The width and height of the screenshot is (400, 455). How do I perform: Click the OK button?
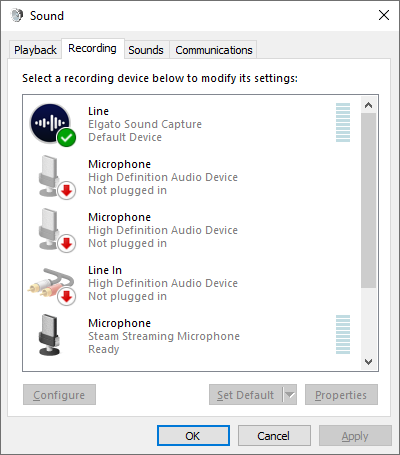(x=193, y=436)
